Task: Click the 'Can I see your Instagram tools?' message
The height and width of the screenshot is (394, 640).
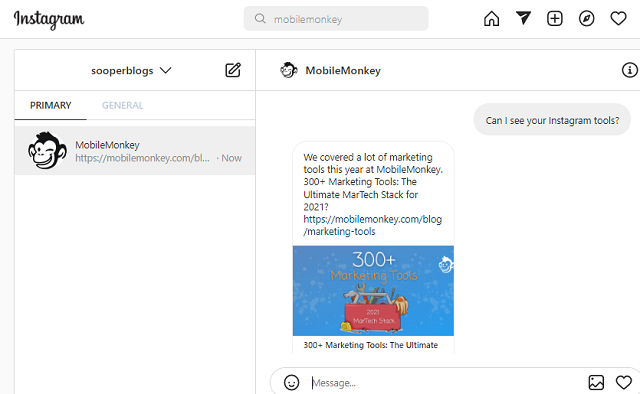Action: (552, 120)
